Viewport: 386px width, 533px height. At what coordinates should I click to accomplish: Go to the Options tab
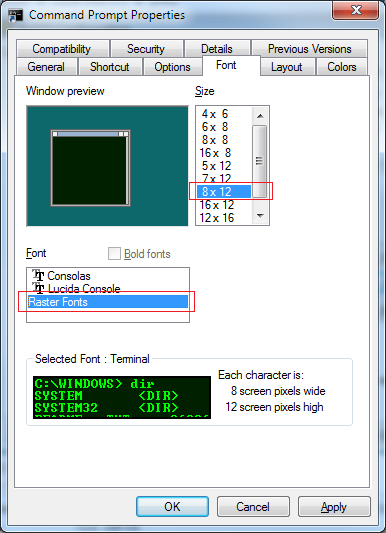click(172, 67)
